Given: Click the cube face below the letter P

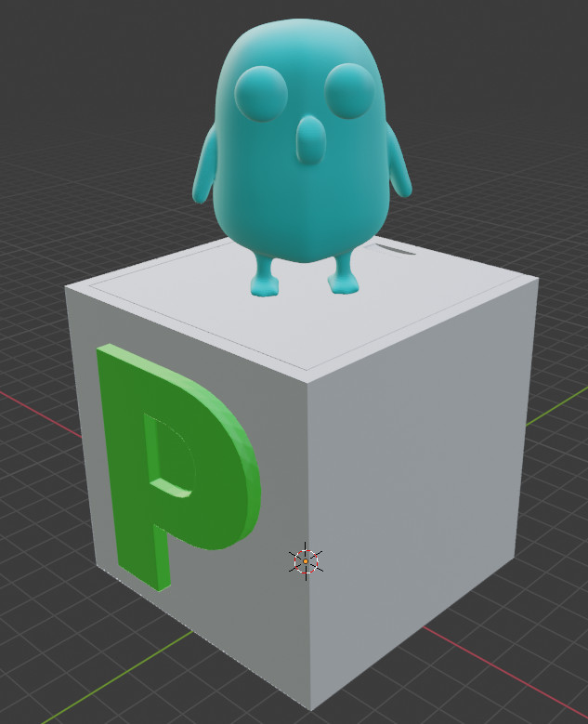Looking at the screenshot, I should [223, 613].
